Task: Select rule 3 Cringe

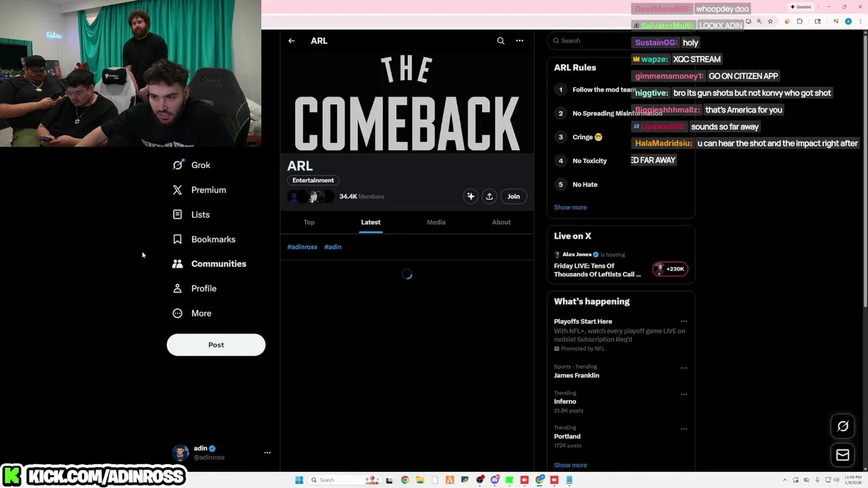Action: 587,137
